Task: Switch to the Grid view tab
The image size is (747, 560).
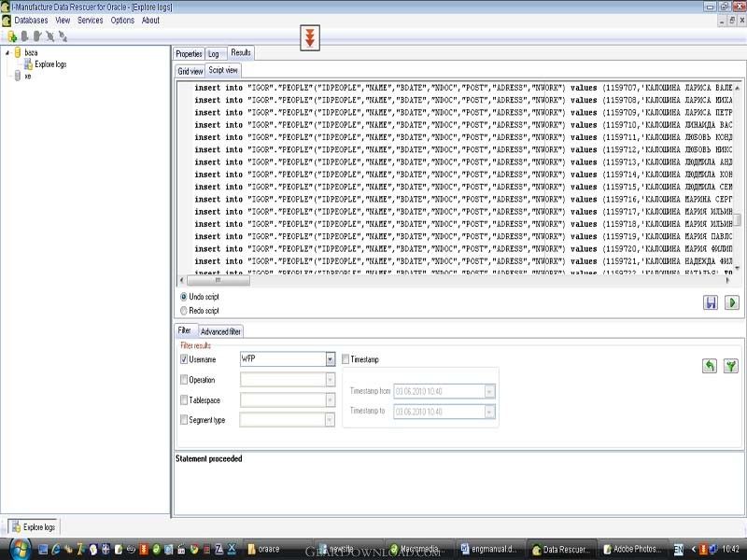Action: tap(190, 70)
